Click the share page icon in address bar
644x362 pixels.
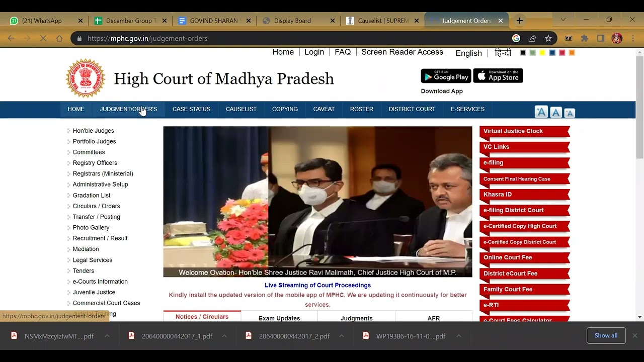click(532, 38)
